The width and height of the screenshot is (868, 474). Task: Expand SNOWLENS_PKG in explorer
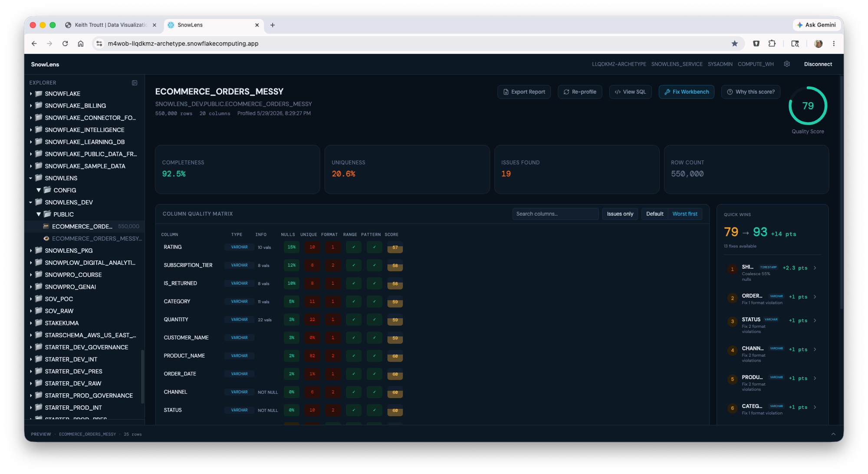click(x=31, y=250)
